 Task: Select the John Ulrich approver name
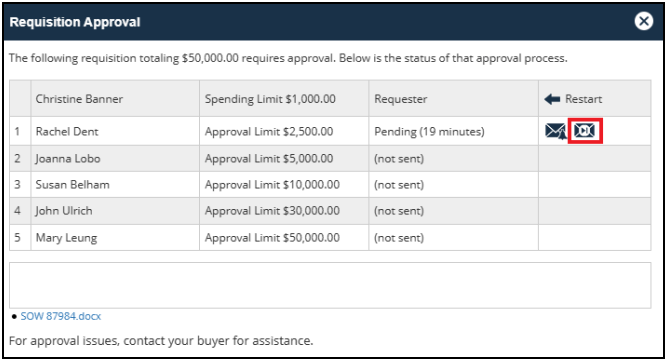point(63,210)
